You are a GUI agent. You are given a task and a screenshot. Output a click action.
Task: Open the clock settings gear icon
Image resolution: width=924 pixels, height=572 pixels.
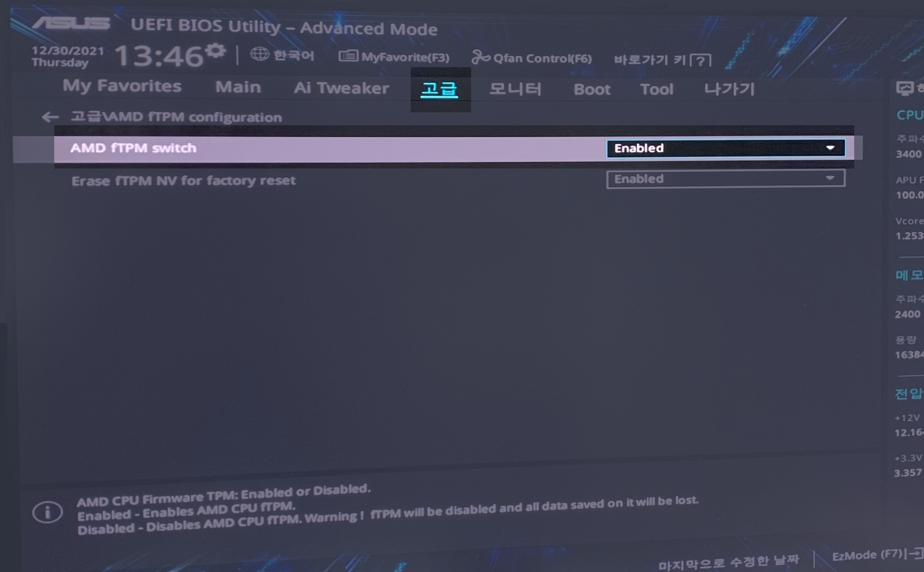point(216,50)
